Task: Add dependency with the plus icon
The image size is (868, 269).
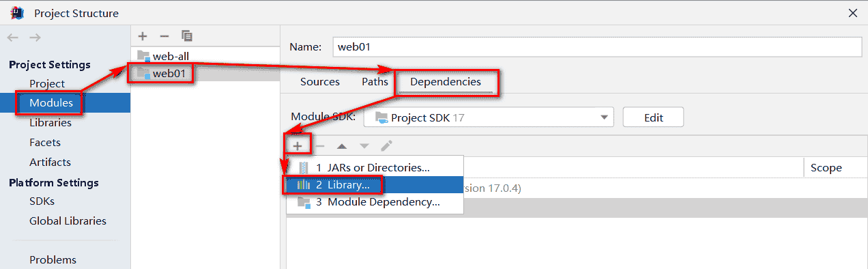Action: (x=298, y=145)
